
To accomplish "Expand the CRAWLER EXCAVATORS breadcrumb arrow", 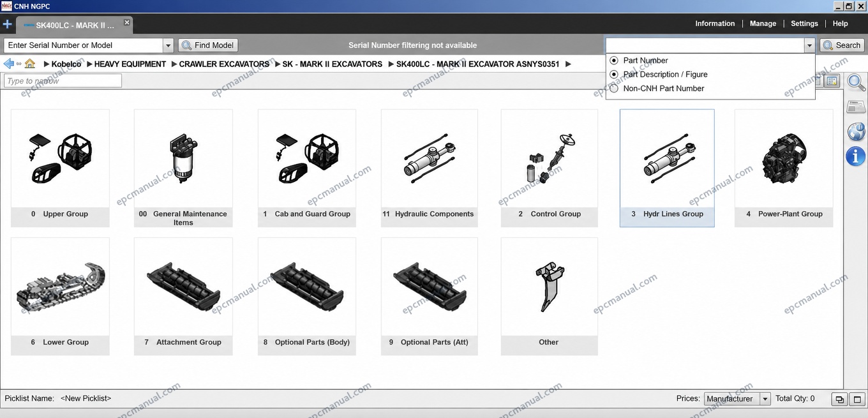I will 174,64.
